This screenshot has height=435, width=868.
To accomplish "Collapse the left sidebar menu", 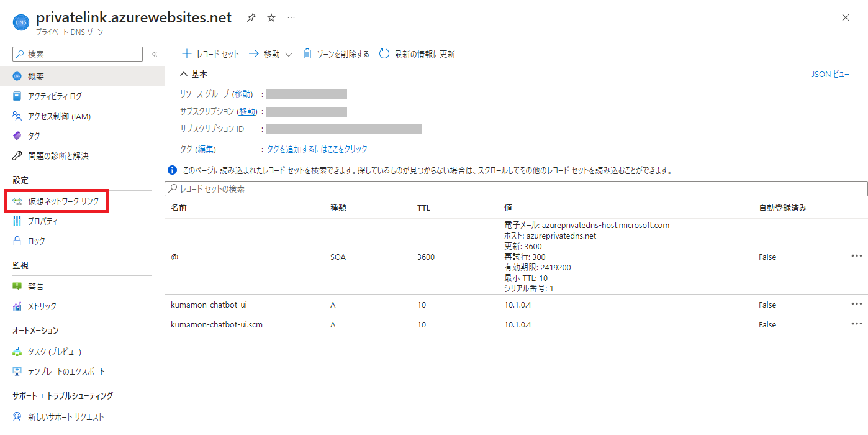I will click(155, 54).
